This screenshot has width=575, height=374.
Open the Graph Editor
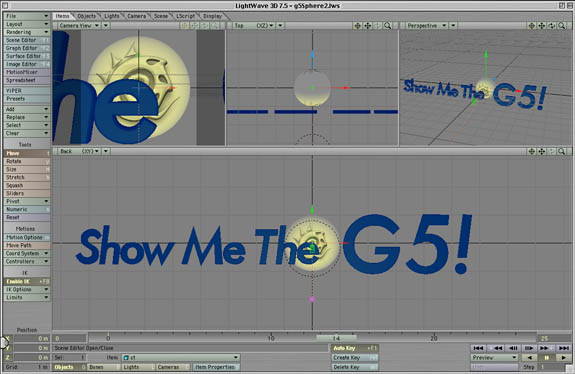click(26, 48)
